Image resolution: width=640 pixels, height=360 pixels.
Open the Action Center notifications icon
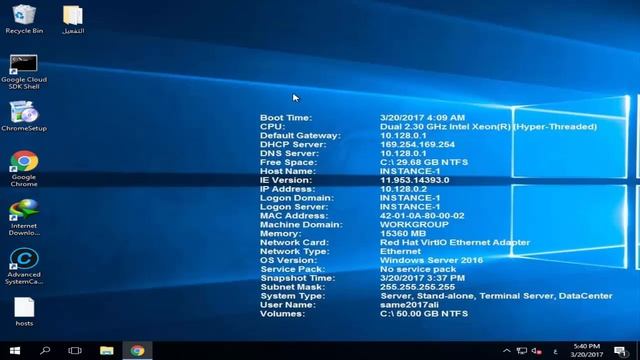coord(620,351)
